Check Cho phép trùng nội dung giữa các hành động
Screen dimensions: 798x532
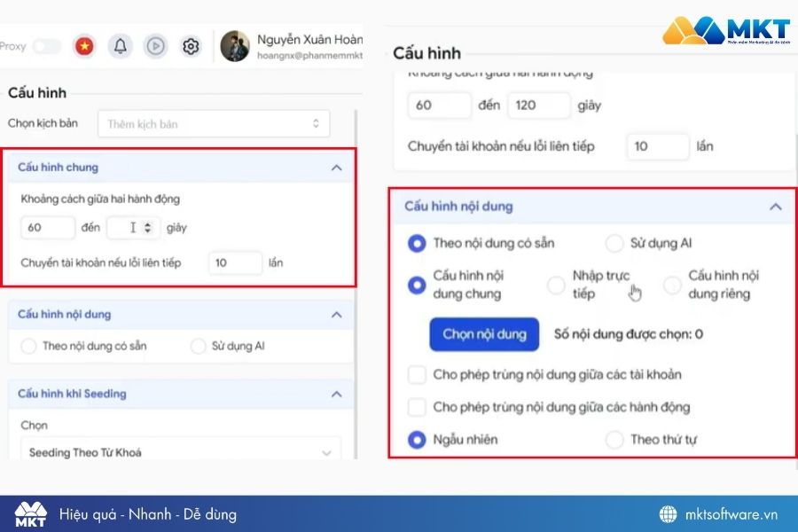click(417, 407)
